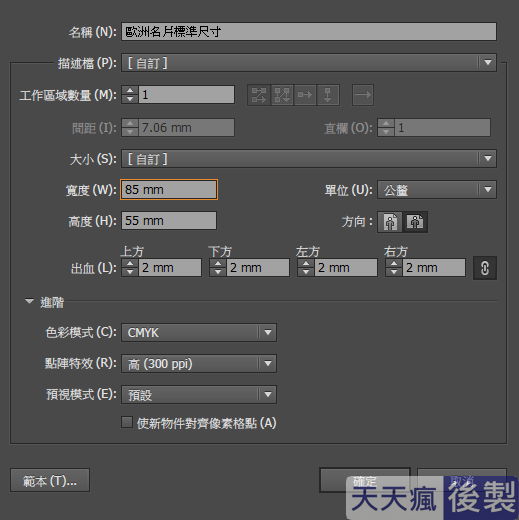519x520 pixels.
Task: Click the 直欄 columns field
Action: pos(442,128)
